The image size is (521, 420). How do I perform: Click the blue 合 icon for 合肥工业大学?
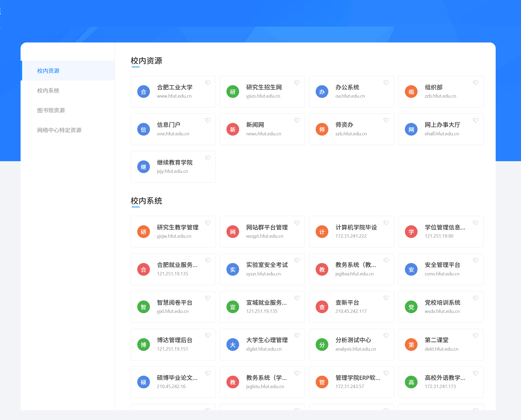143,92
